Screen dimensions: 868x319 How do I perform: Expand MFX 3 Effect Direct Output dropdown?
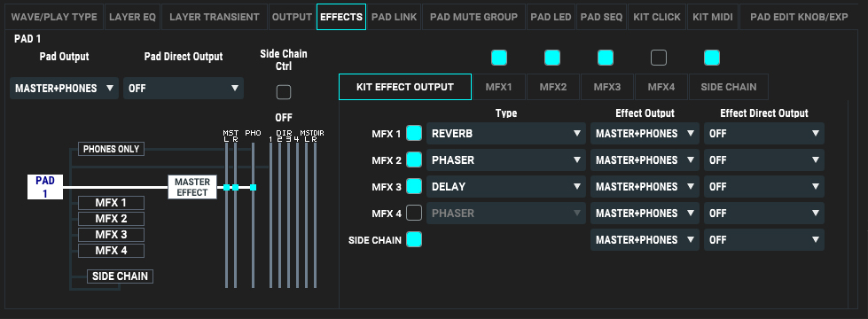[x=764, y=186]
